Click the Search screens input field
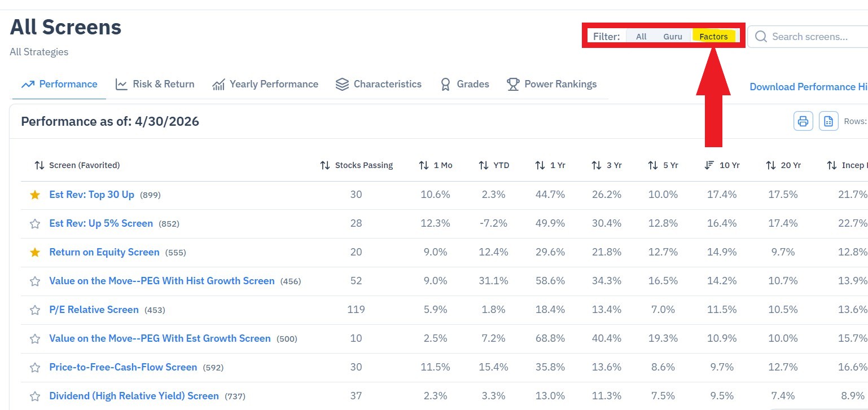Screen dimensions: 868x410 [x=808, y=37]
